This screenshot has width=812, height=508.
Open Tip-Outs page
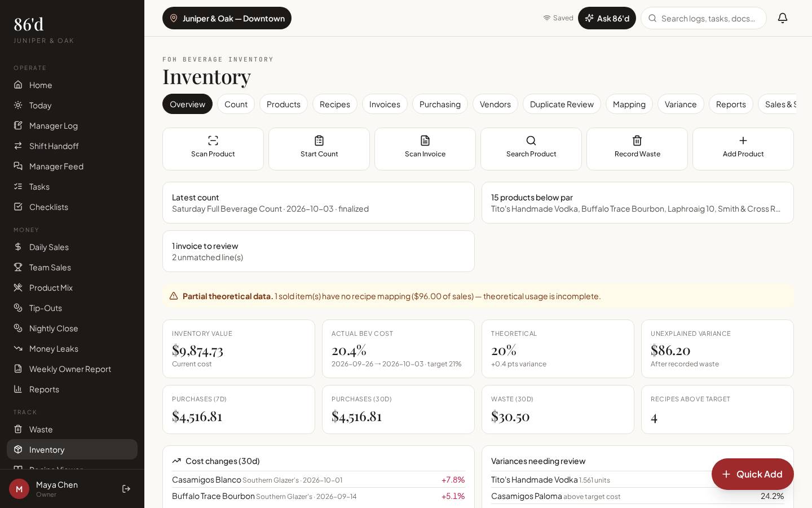click(x=72, y=308)
